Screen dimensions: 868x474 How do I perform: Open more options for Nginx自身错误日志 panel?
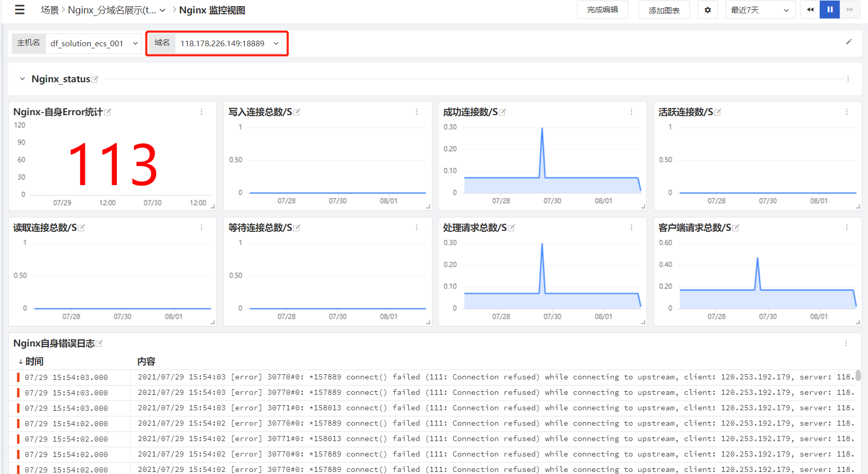[x=846, y=343]
